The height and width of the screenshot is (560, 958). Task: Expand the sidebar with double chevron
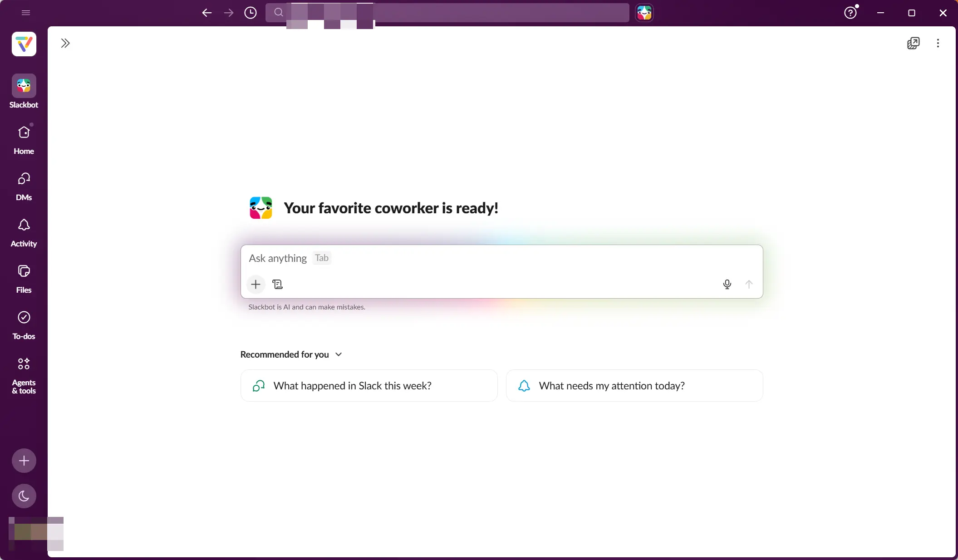[x=65, y=43]
